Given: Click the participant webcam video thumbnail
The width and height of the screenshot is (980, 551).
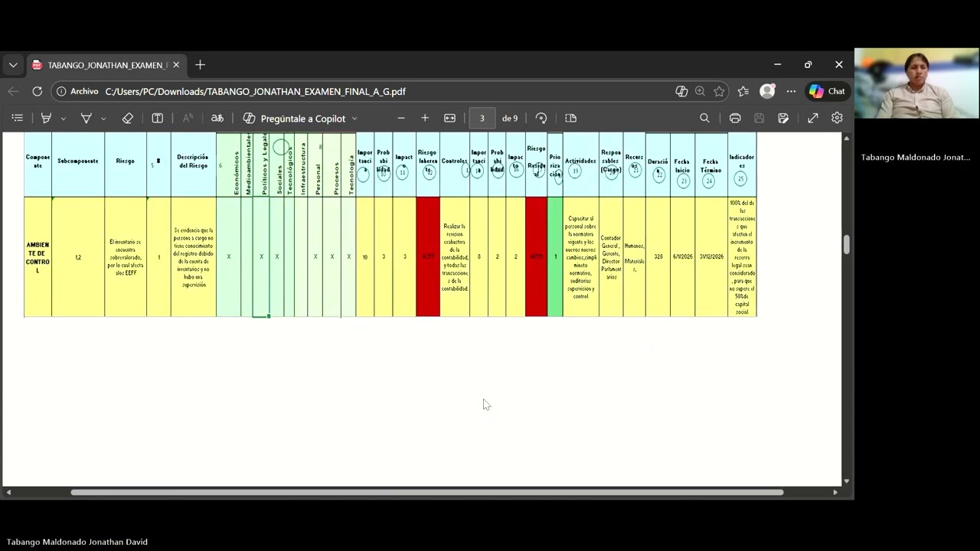Looking at the screenshot, I should click(x=916, y=83).
